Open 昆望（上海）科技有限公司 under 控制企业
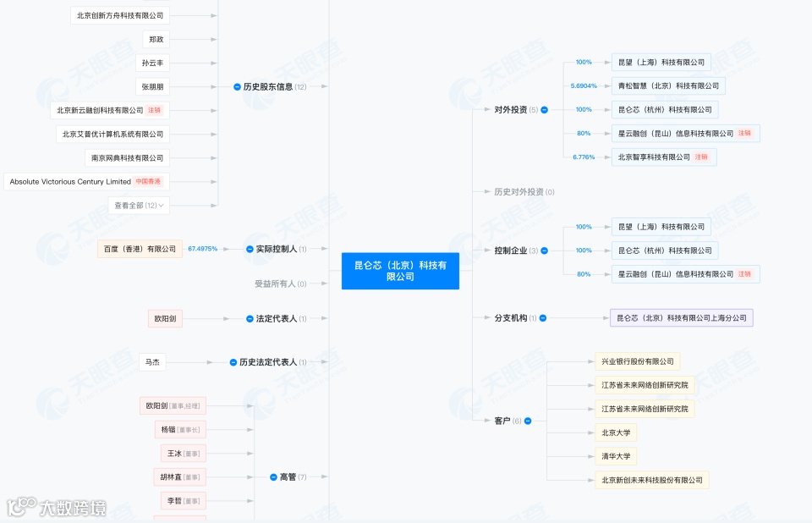812x523 pixels. (661, 227)
